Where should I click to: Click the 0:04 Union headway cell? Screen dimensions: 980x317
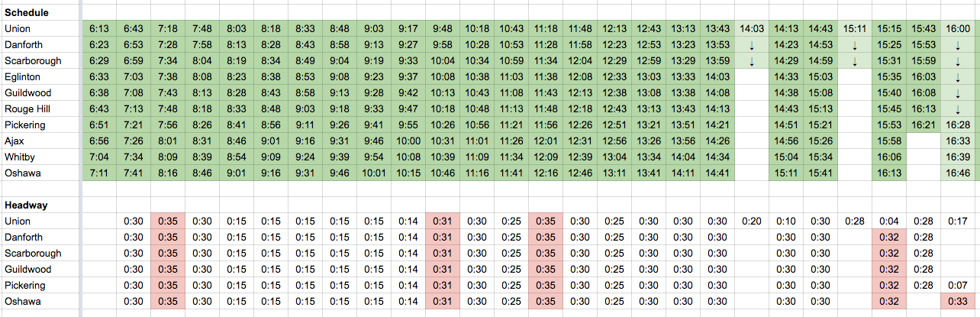coord(889,221)
